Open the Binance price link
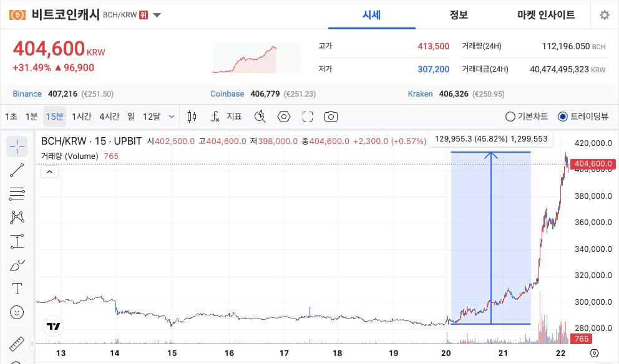619x364 pixels. pyautogui.click(x=27, y=94)
